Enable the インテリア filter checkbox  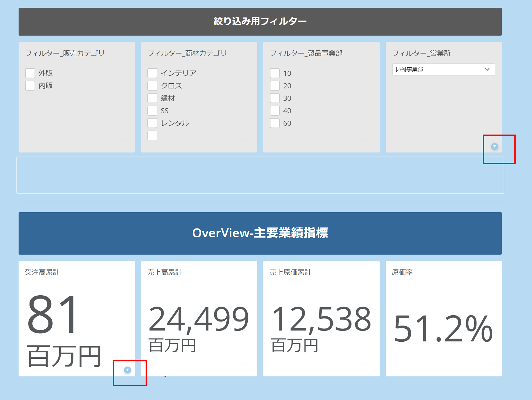(x=152, y=73)
